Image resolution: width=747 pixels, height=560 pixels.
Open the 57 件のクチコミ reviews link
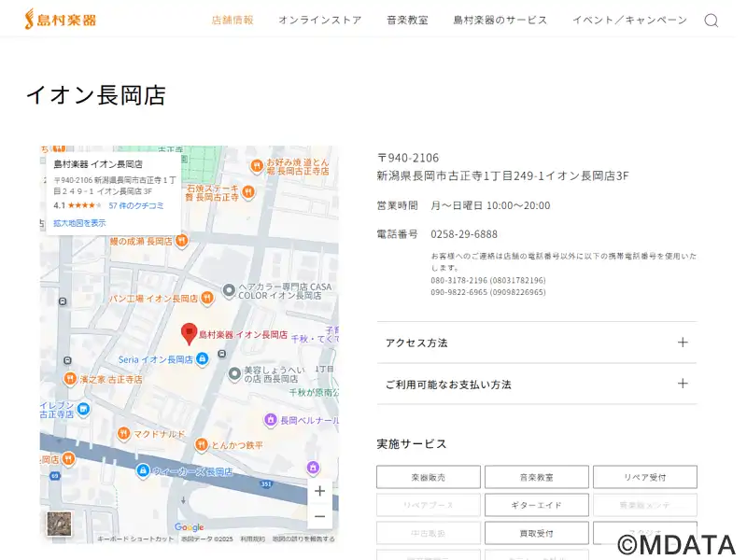click(x=136, y=205)
